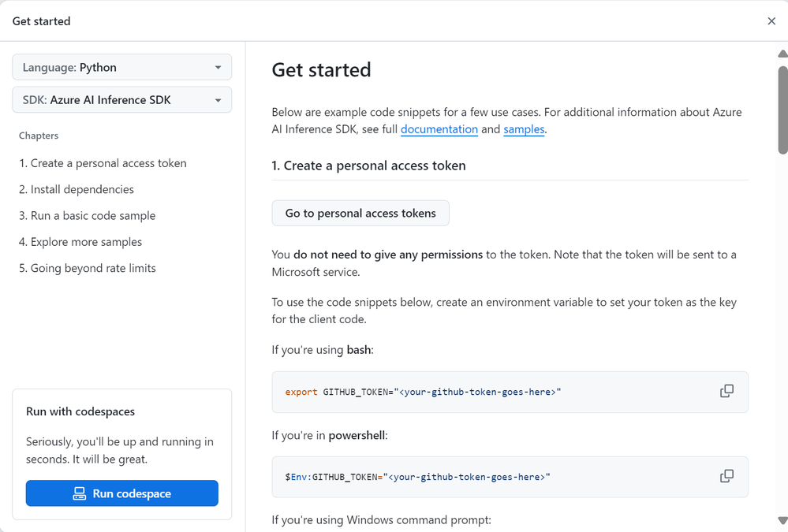Image resolution: width=788 pixels, height=532 pixels.
Task: Click the vertical scrollbar thumb
Action: coord(782,110)
